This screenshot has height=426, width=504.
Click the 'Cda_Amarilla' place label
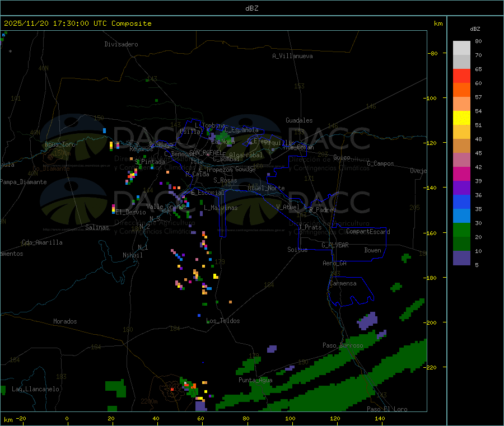(42, 242)
